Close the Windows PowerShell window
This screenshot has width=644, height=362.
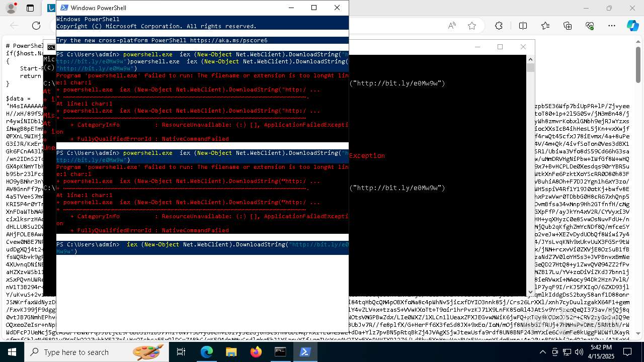coord(337,8)
